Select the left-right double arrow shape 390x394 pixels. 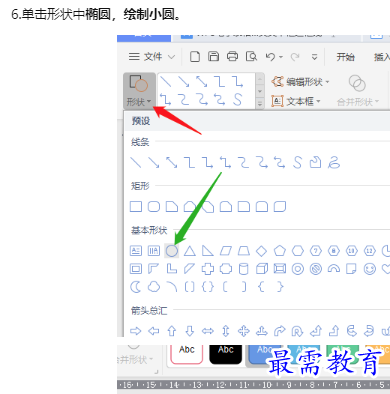[x=208, y=331]
